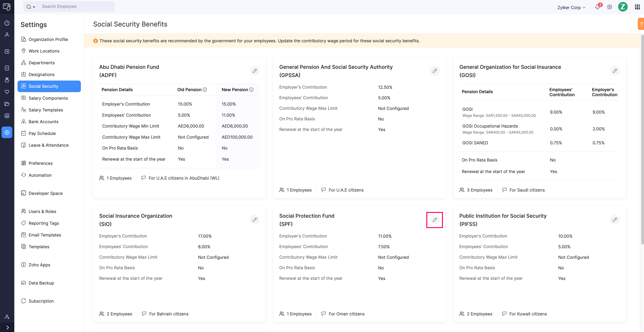The image size is (644, 332).
Task: Edit the GOSI pension details
Action: click(x=615, y=71)
